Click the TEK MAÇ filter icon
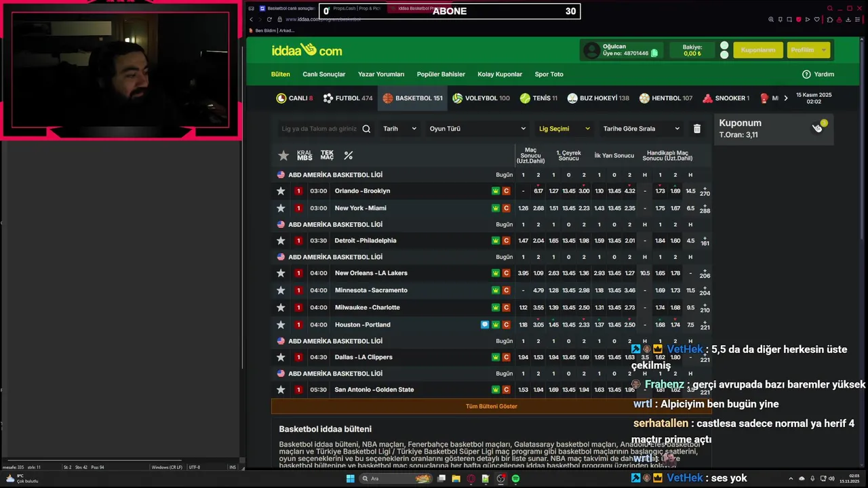 pos(327,155)
